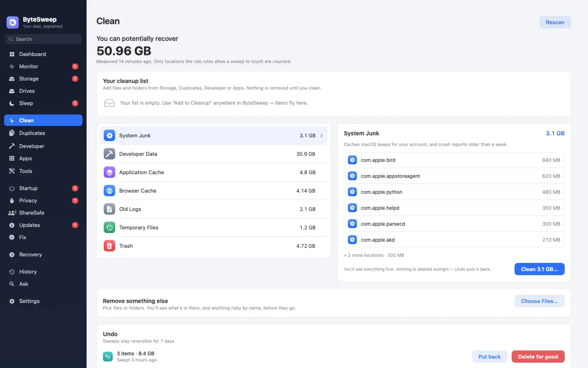Go to the Drives section
This screenshot has height=368, width=588.
coord(43,91)
